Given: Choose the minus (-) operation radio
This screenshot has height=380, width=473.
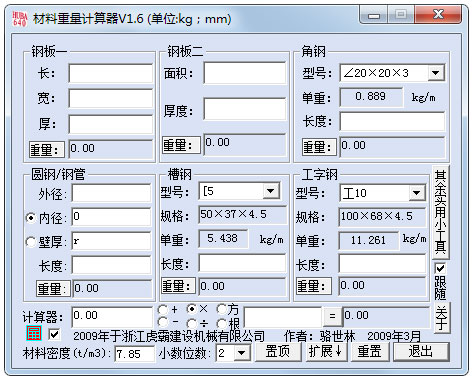Looking at the screenshot, I should 163,322.
